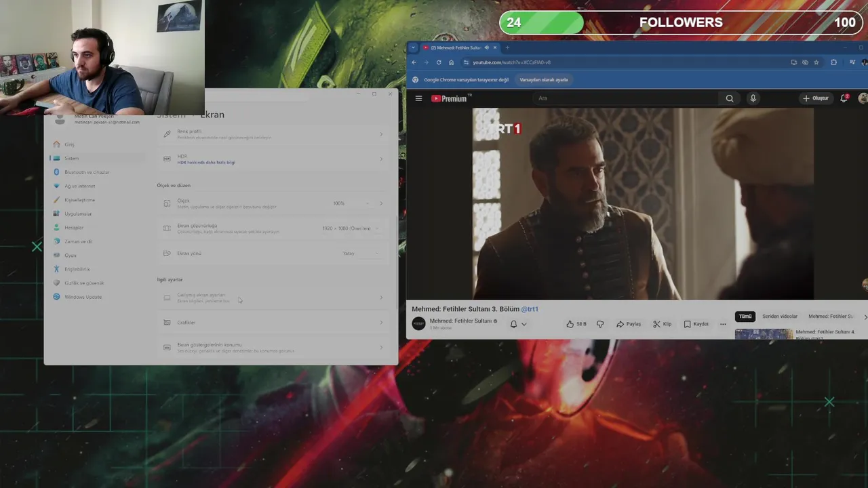Image resolution: width=868 pixels, height=488 pixels.
Task: Click the Chrome address bar URL
Action: pyautogui.click(x=512, y=62)
